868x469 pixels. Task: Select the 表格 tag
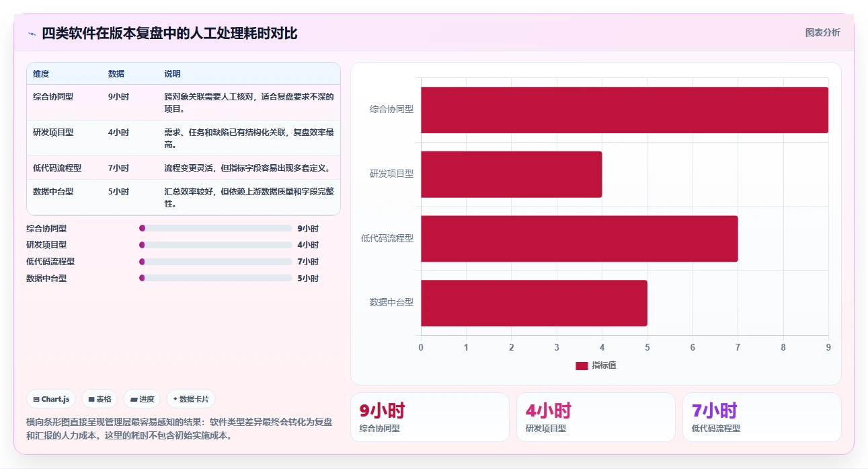coord(100,399)
